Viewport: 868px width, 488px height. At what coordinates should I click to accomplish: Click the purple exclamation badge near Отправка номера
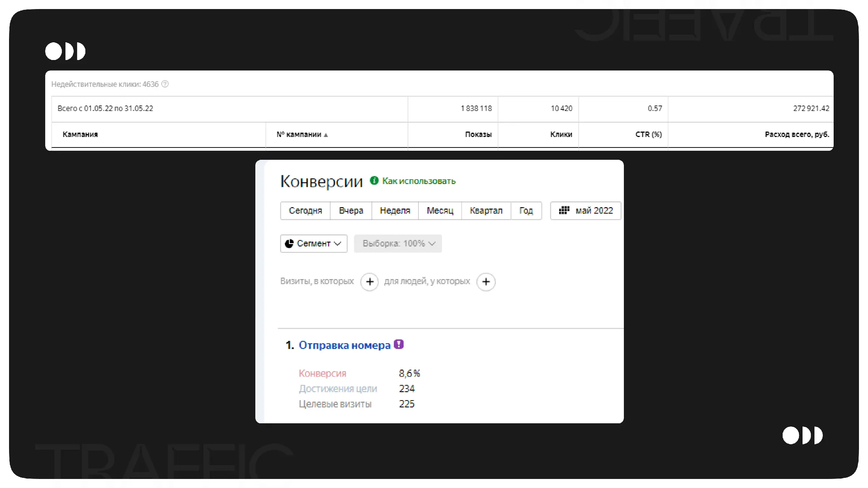[399, 344]
